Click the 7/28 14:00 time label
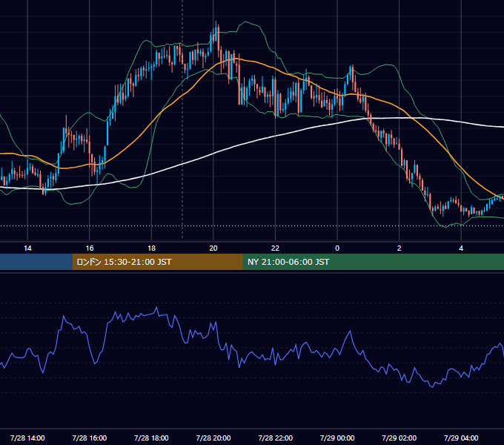The width and height of the screenshot is (504, 445). [27, 438]
